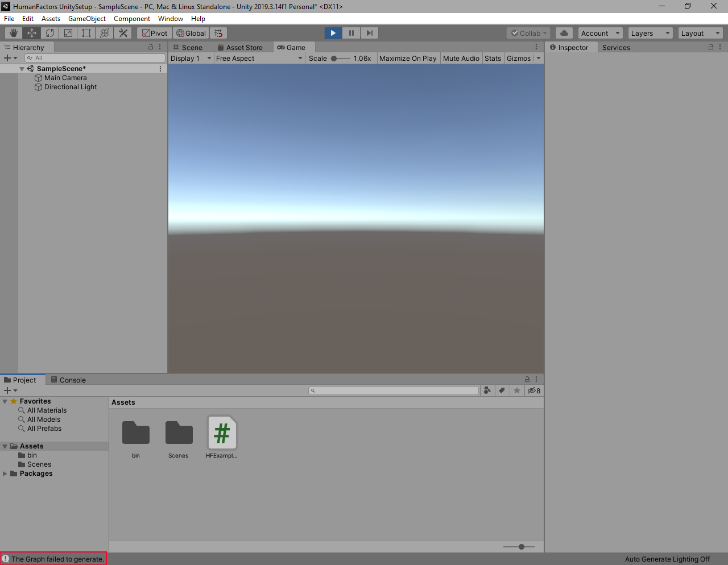This screenshot has height=565, width=728.
Task: Lock the Hierarchy panel
Action: point(151,47)
